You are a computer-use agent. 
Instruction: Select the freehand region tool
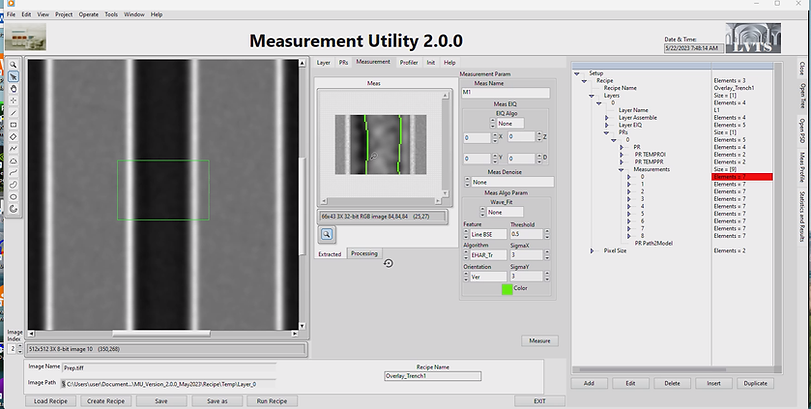point(13,185)
